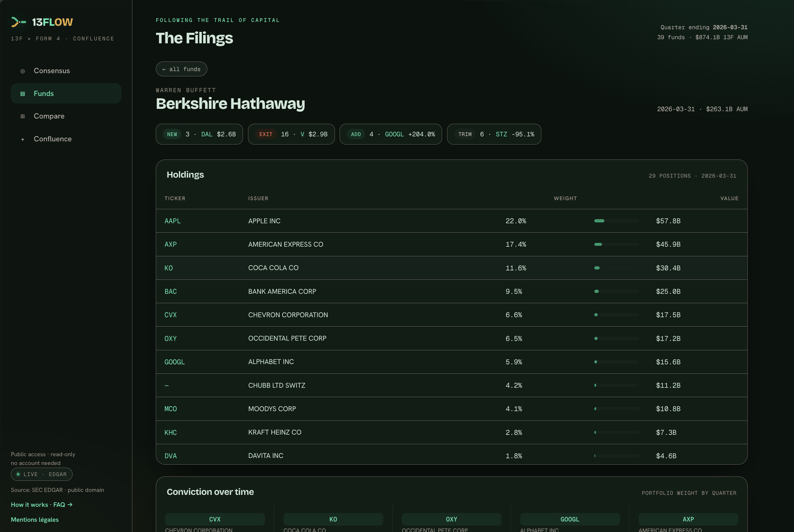Screen dimensions: 794x532
Task: Click the AAPL ticker link
Action: [x=172, y=221]
